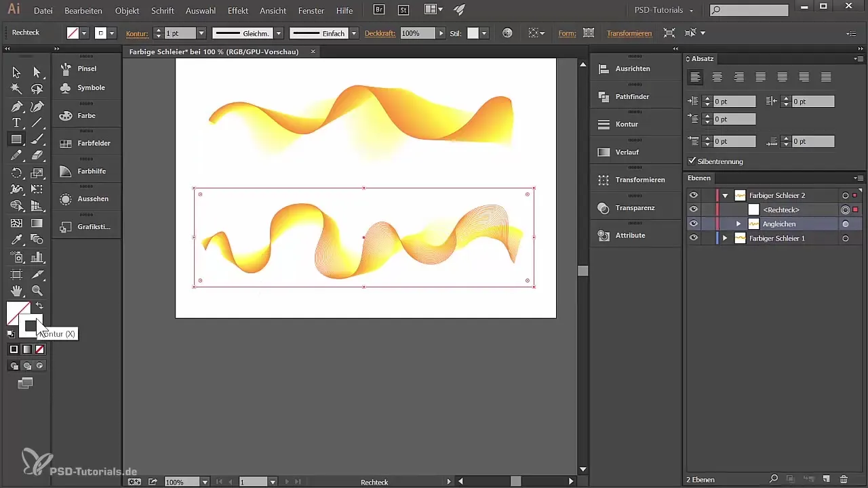Open the Effekt menu
This screenshot has height=488, width=868.
pyautogui.click(x=238, y=11)
